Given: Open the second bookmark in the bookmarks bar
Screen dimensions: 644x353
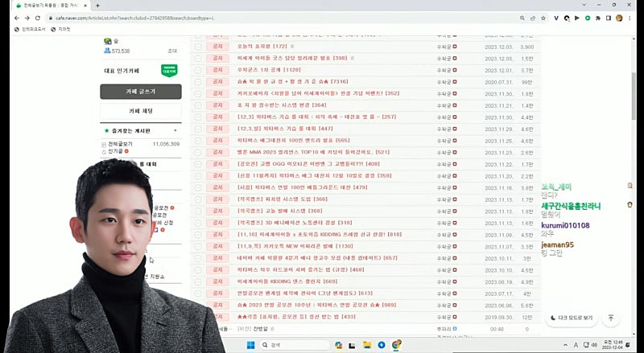Looking at the screenshot, I should point(61,30).
